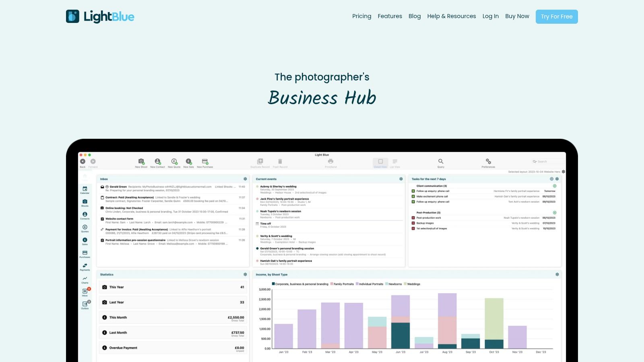Open the Shoots sidebar icon
The height and width of the screenshot is (362, 644).
[85, 203]
